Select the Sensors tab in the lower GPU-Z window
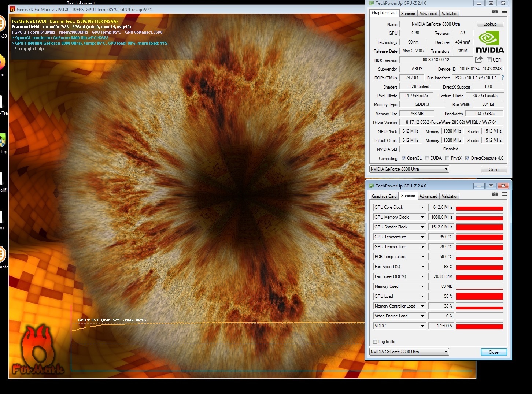 click(408, 196)
